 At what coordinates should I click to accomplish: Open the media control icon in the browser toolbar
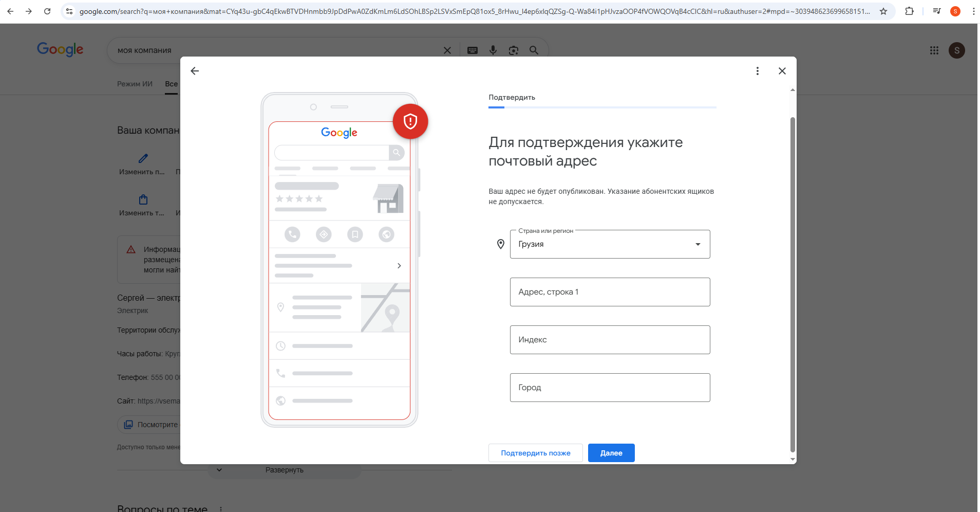[x=937, y=11]
